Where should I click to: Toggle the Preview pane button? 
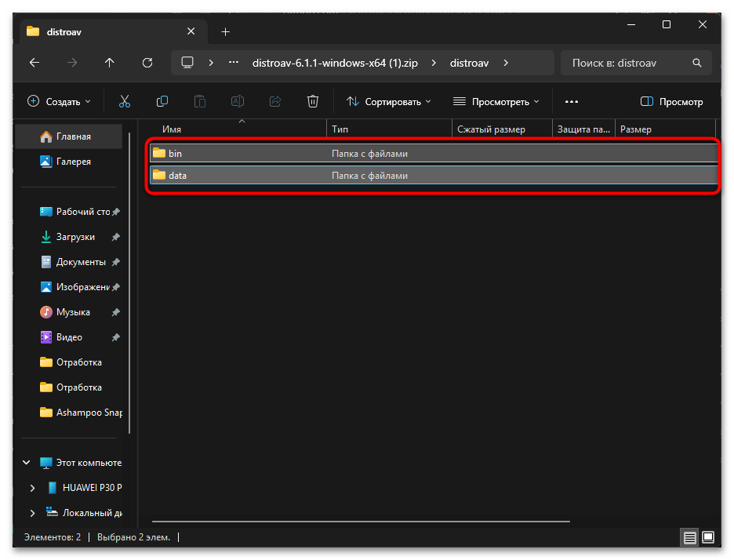click(671, 101)
